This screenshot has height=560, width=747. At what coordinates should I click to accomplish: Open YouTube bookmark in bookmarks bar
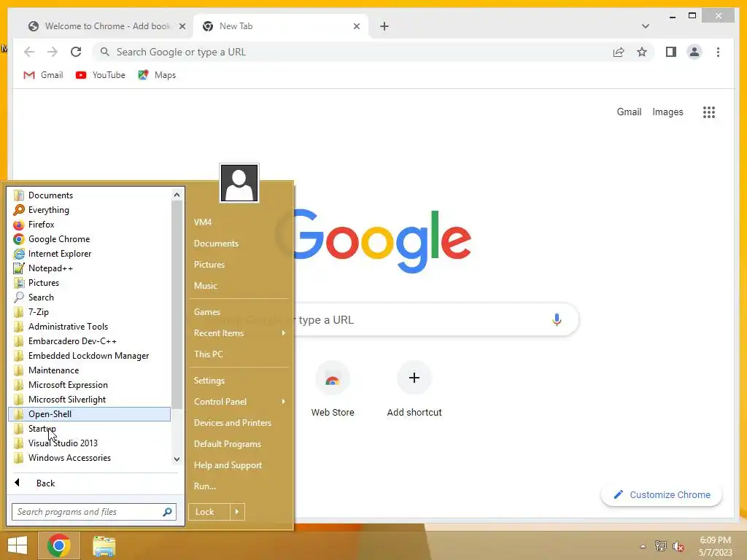pos(101,75)
